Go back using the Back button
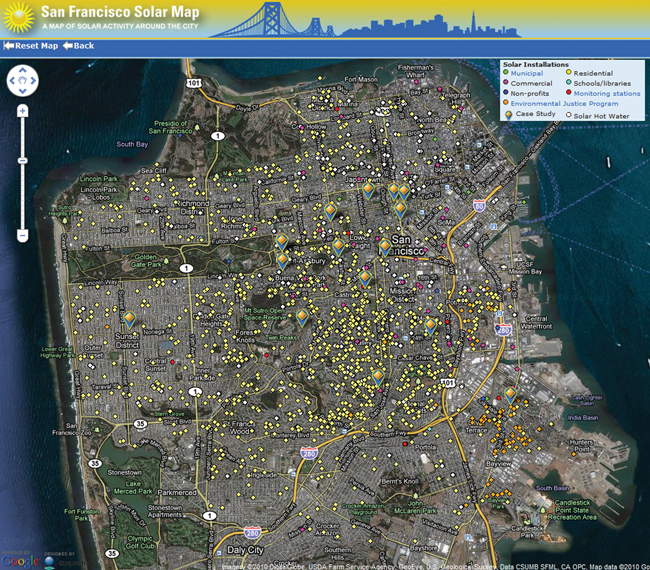Screen dimensions: 650x570 [x=78, y=46]
